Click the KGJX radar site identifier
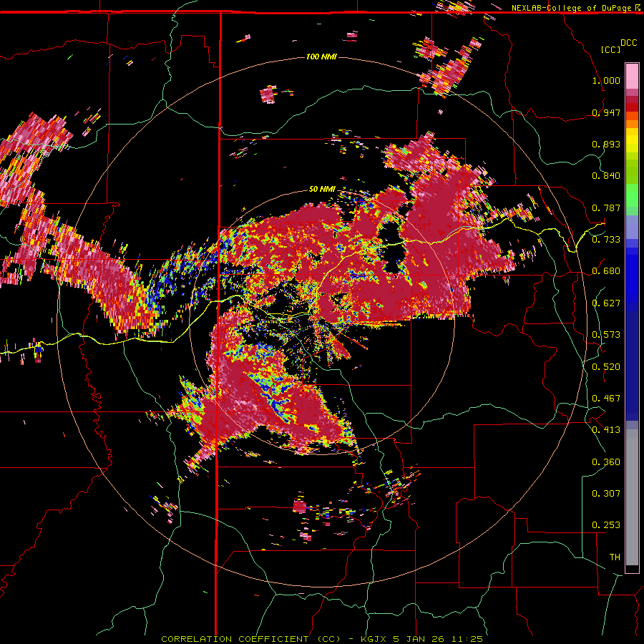This screenshot has width=644, height=644. 375,639
